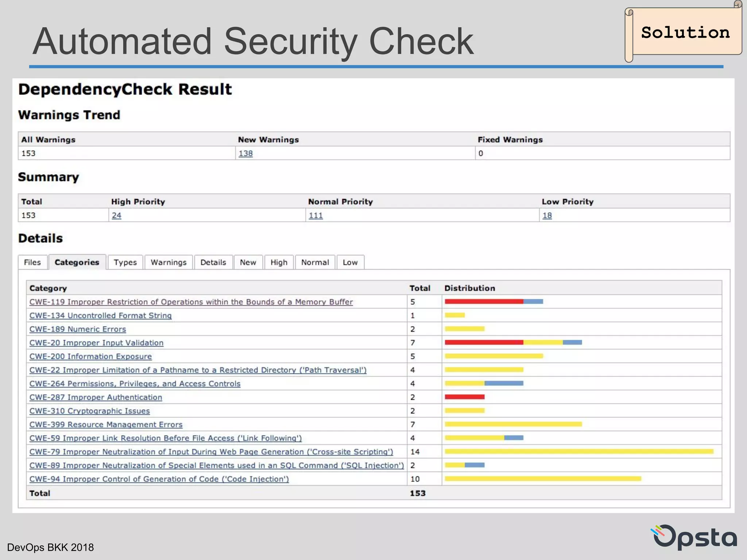Open CWE-200 Information Exposure link
747x560 pixels.
pos(90,356)
